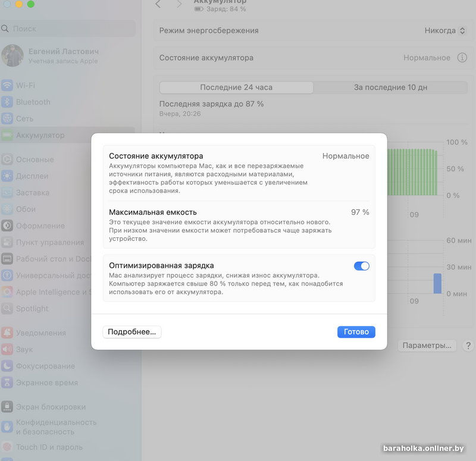Click the Экранное время hourglass icon
This screenshot has width=476, height=461.
[7, 382]
